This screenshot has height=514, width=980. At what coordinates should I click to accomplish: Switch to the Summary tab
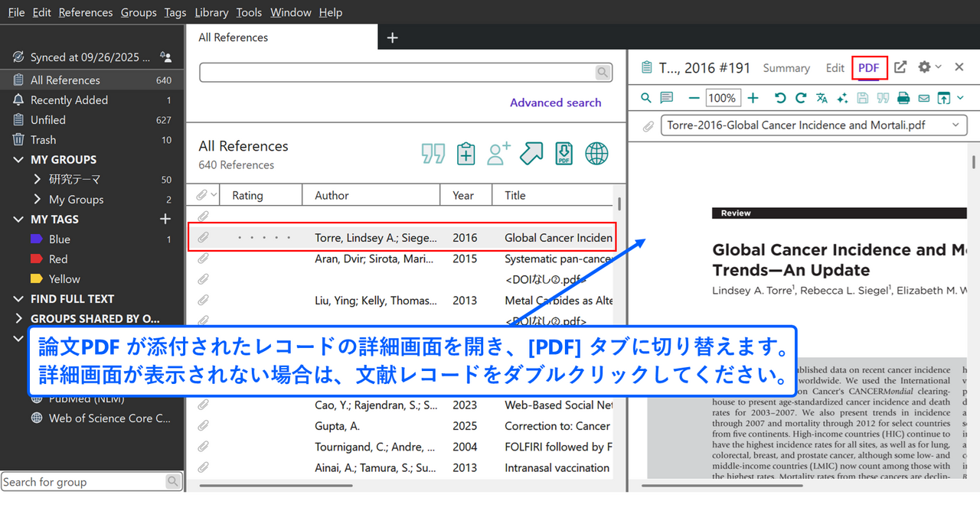click(786, 68)
